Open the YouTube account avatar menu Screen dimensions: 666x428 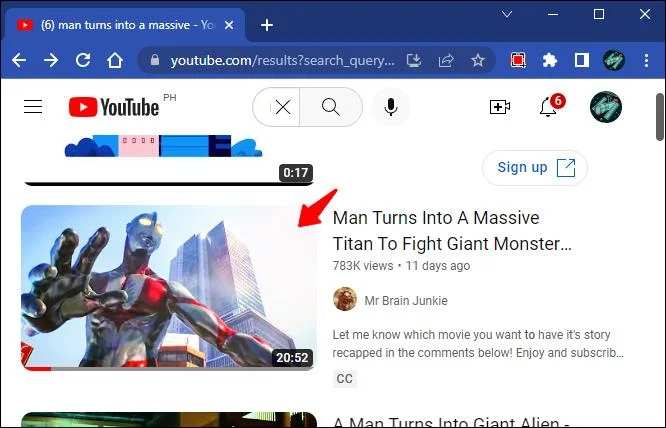pos(606,107)
